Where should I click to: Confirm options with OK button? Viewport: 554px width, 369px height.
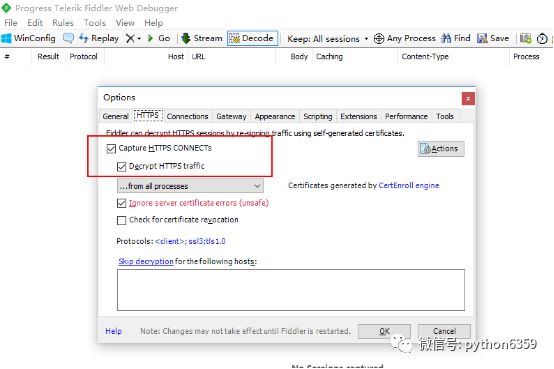point(384,331)
